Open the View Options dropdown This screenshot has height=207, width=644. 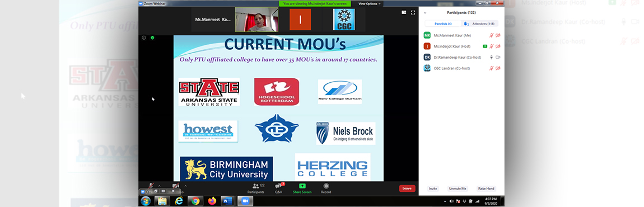click(x=369, y=4)
